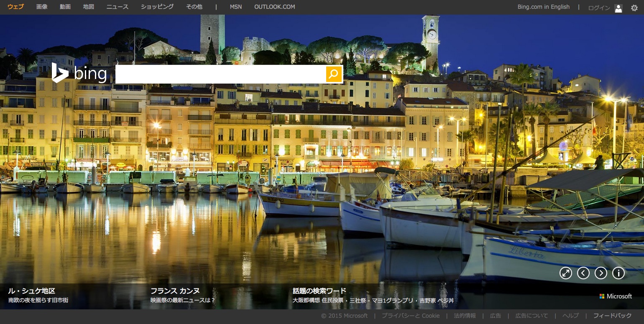Screen dimensions: 644x324
Task: Open the settings gear icon
Action: pyautogui.click(x=634, y=8)
